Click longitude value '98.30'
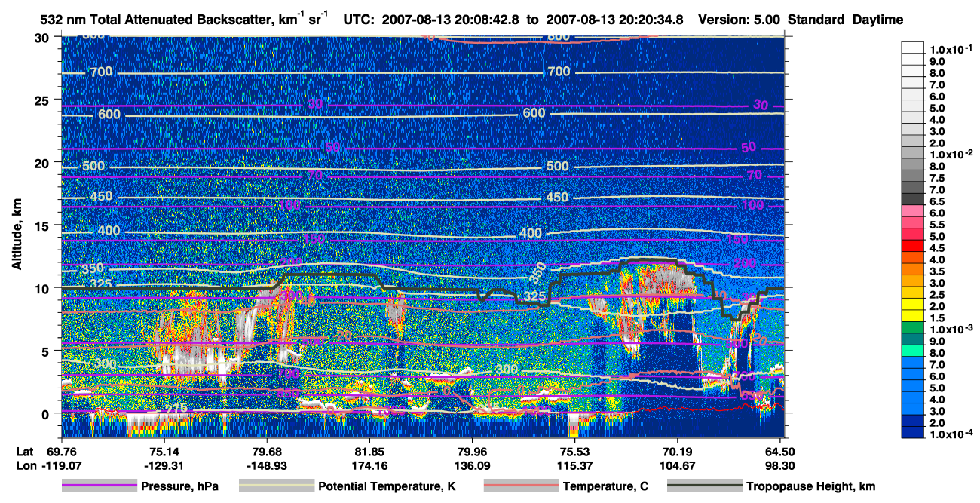The height and width of the screenshot is (503, 980). (780, 465)
